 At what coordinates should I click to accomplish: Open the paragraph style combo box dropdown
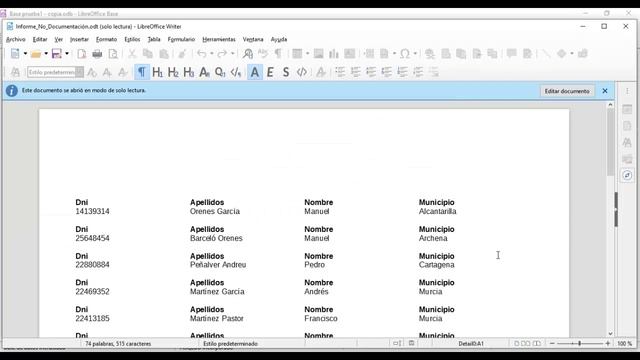tap(80, 72)
